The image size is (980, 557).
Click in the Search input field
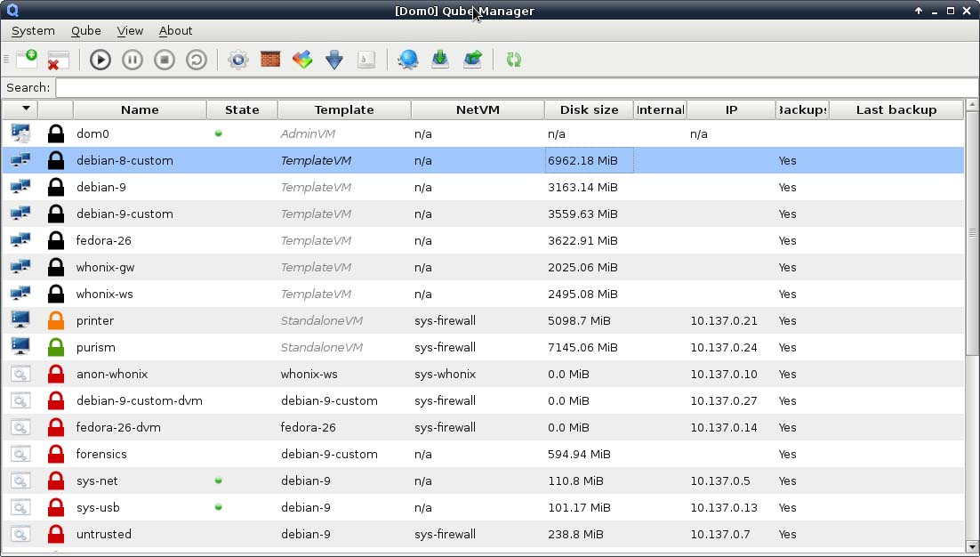516,87
